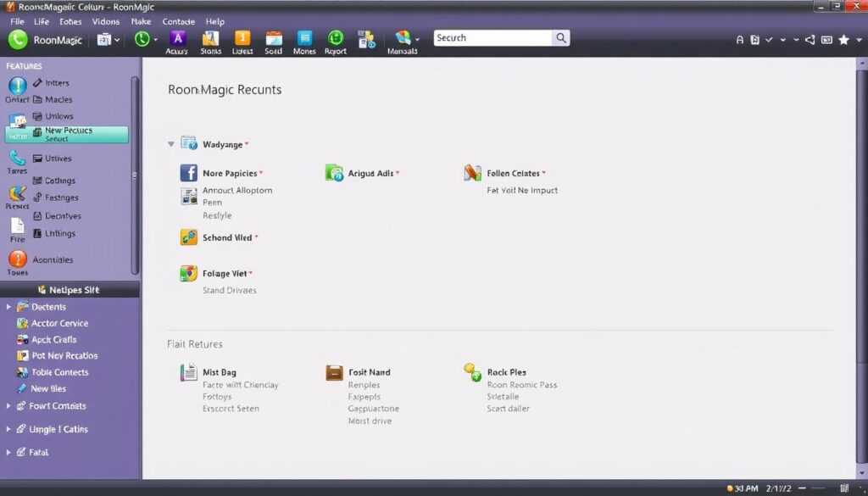Open the green phone toolbar dropdown arrow
Viewport: 868px width, 496px height.
pos(156,40)
